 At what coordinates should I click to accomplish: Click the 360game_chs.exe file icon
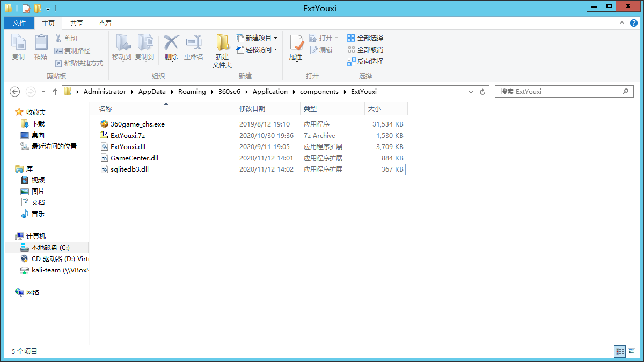[104, 124]
